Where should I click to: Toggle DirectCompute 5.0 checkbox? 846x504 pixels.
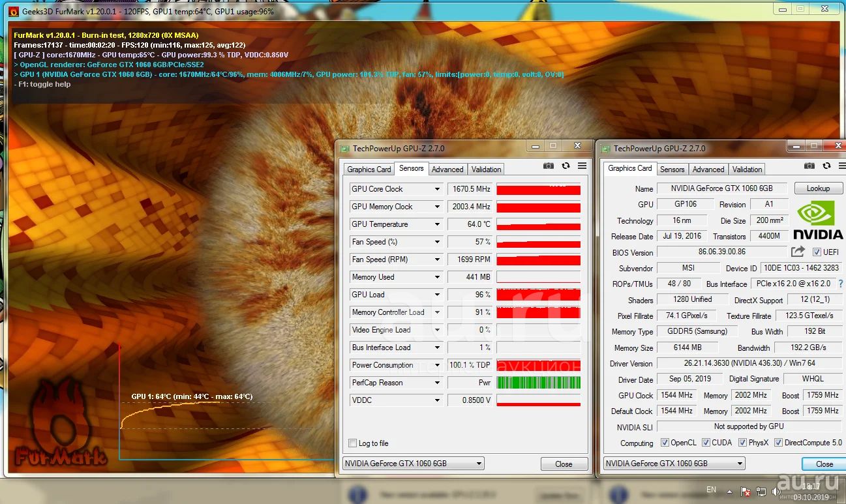tap(778, 443)
